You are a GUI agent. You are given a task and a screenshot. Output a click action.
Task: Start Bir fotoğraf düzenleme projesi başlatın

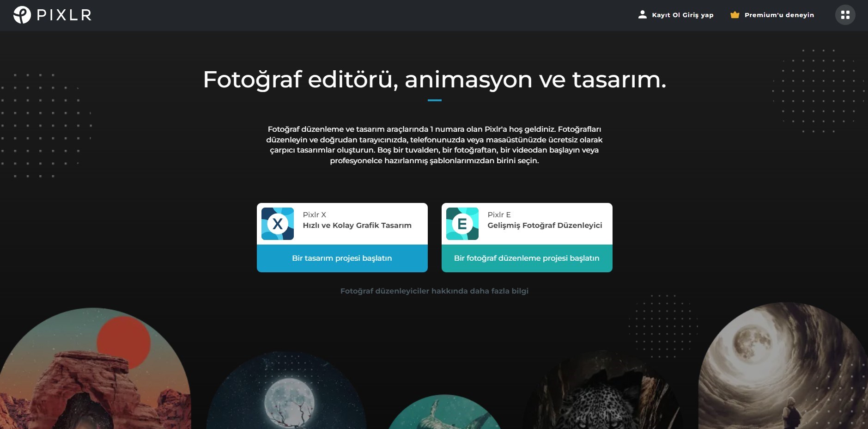tap(527, 258)
